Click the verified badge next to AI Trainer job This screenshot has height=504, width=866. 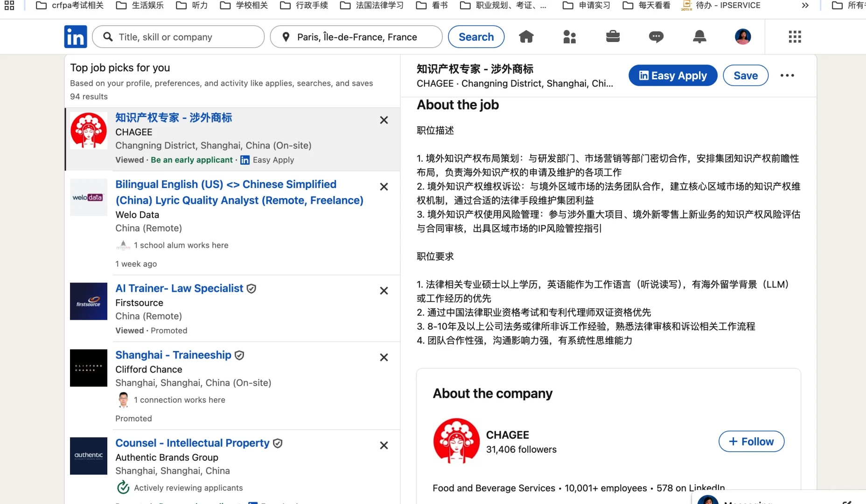click(x=251, y=289)
